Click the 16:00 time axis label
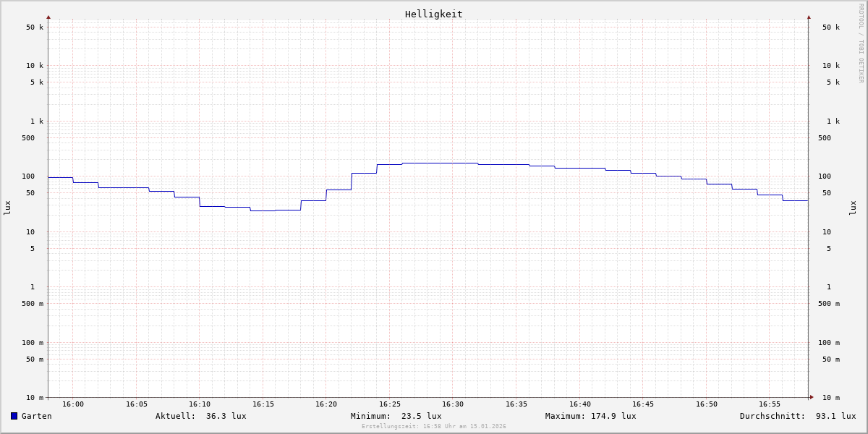 coord(73,404)
